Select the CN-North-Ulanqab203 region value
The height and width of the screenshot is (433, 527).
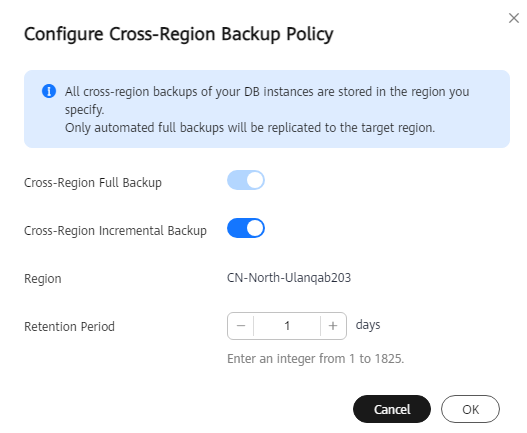coord(289,278)
